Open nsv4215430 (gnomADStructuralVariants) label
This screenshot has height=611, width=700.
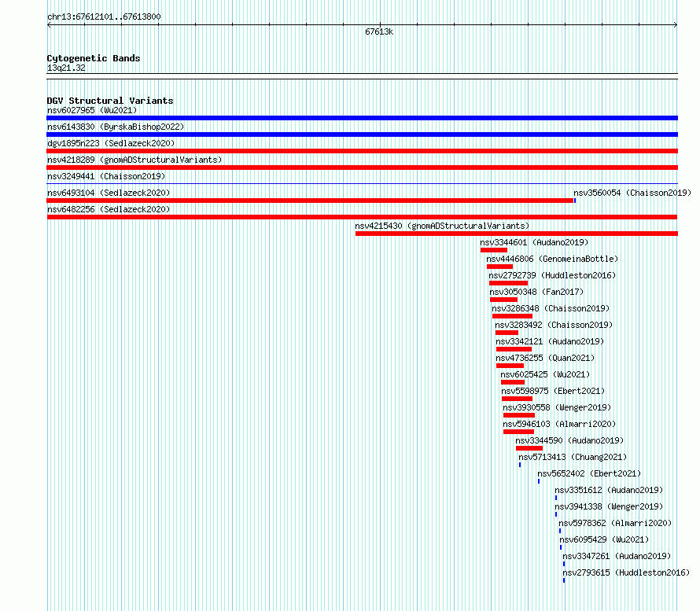tap(442, 226)
